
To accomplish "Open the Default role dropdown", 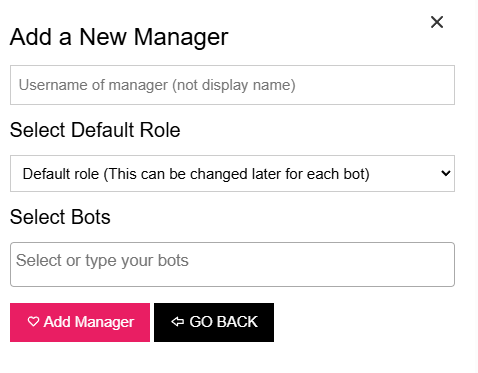I will 232,173.
